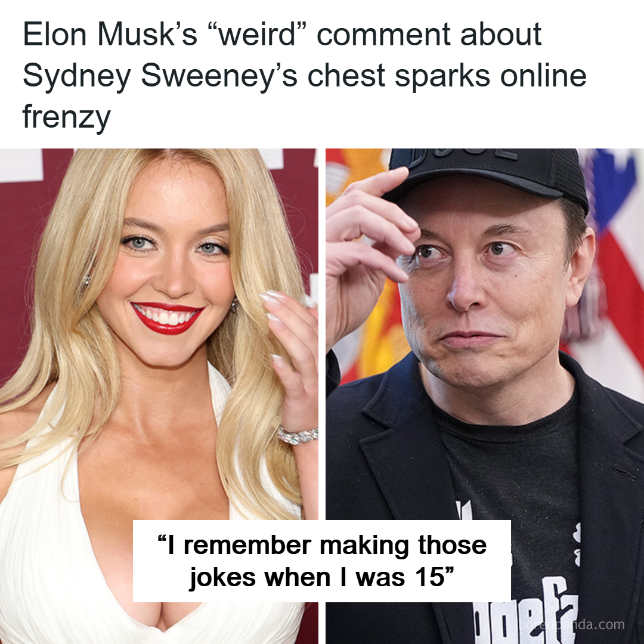The image size is (644, 644).
Task: Click the sparkling bracelet on the wrist
Action: (x=298, y=435)
